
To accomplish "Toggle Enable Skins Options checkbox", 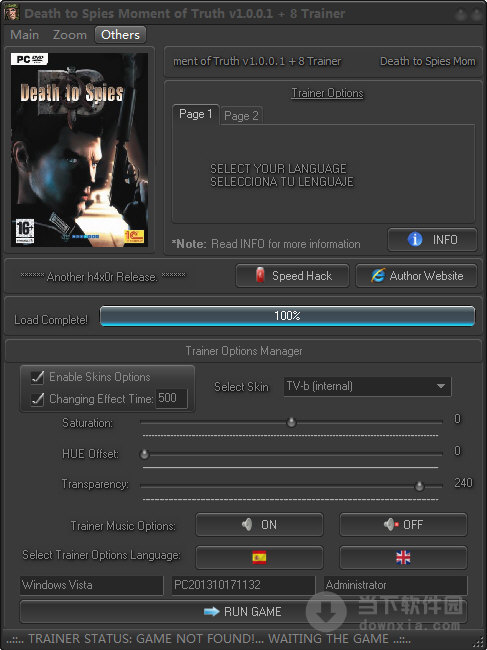I will tap(37, 377).
